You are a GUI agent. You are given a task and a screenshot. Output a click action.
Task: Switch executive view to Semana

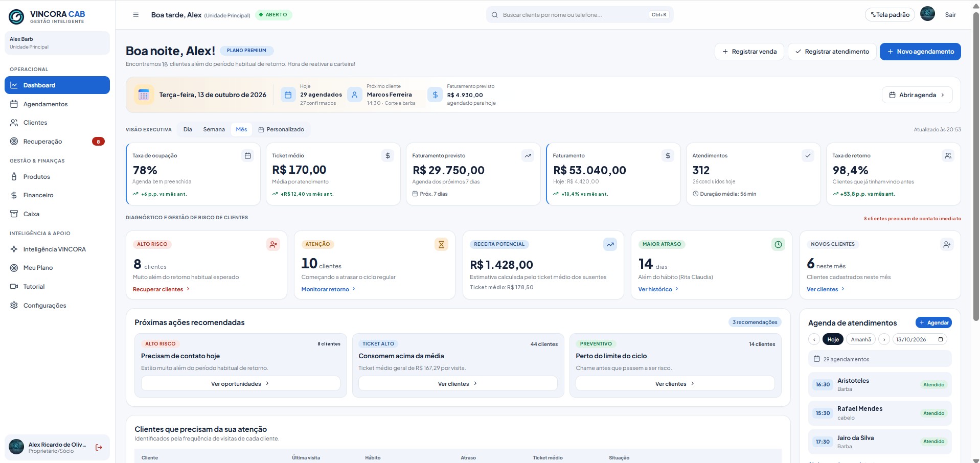click(x=214, y=129)
